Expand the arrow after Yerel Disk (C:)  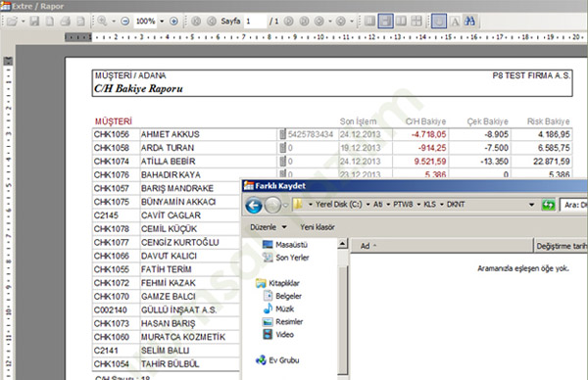367,205
